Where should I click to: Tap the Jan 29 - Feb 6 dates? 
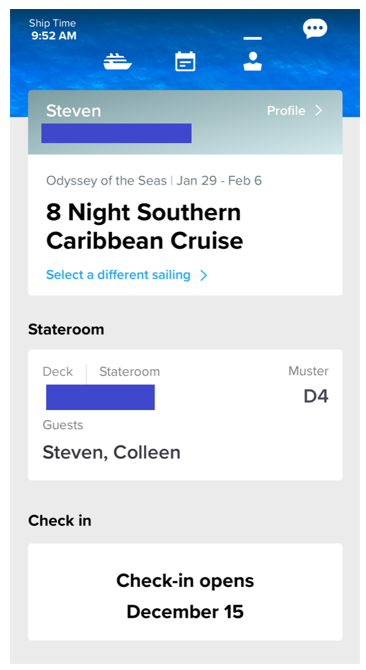(x=219, y=181)
